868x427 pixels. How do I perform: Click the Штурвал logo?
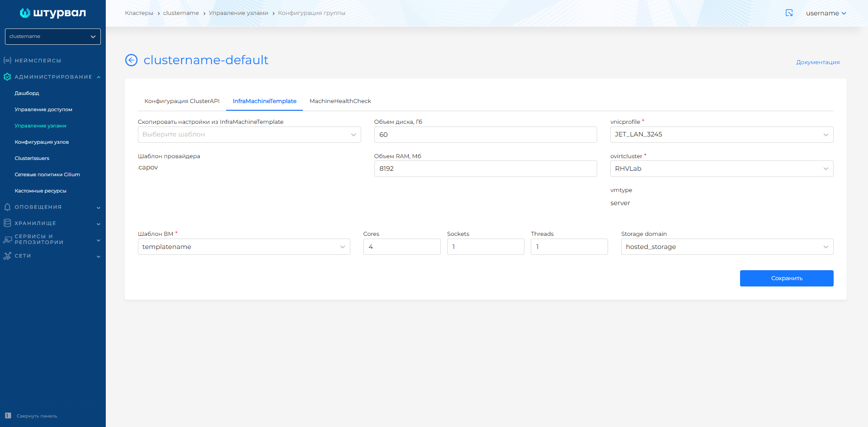pyautogui.click(x=53, y=13)
